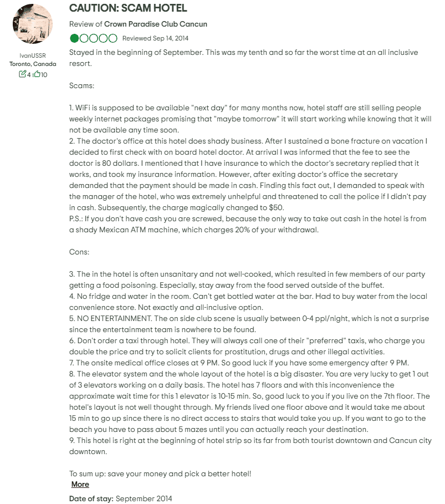
Task: Click the Reviewed Sep 14, 2014 date
Action: [155, 38]
